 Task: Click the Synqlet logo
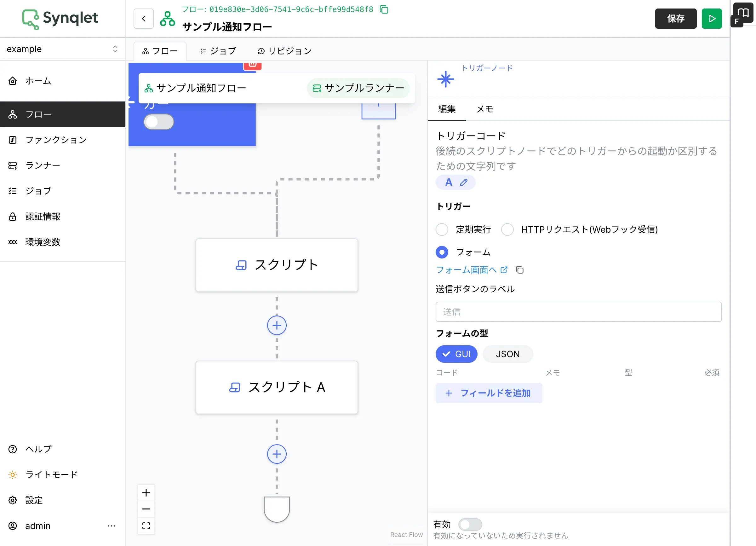[x=60, y=19]
